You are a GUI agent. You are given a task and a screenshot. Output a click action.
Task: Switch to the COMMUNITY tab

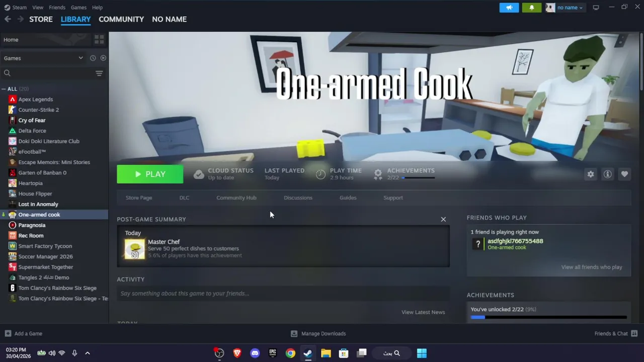pyautogui.click(x=121, y=19)
